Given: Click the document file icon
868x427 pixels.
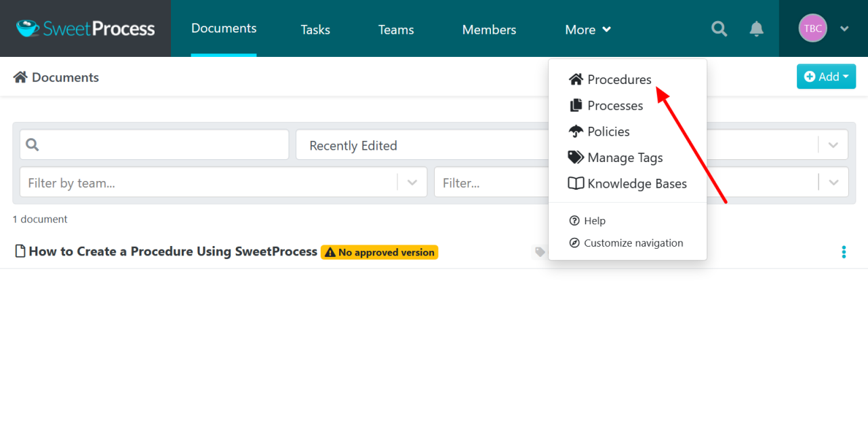Looking at the screenshot, I should tap(20, 251).
